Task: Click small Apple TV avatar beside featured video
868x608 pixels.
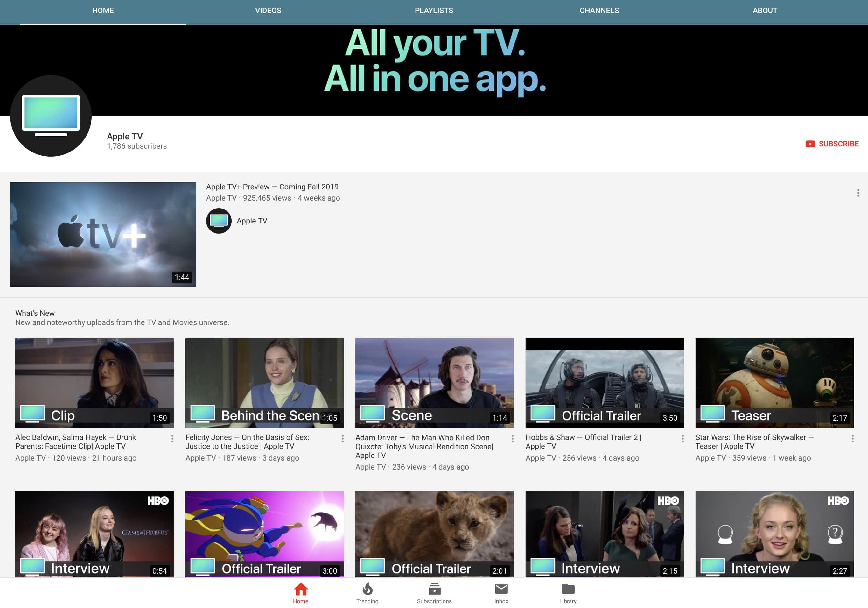Action: [x=219, y=221]
